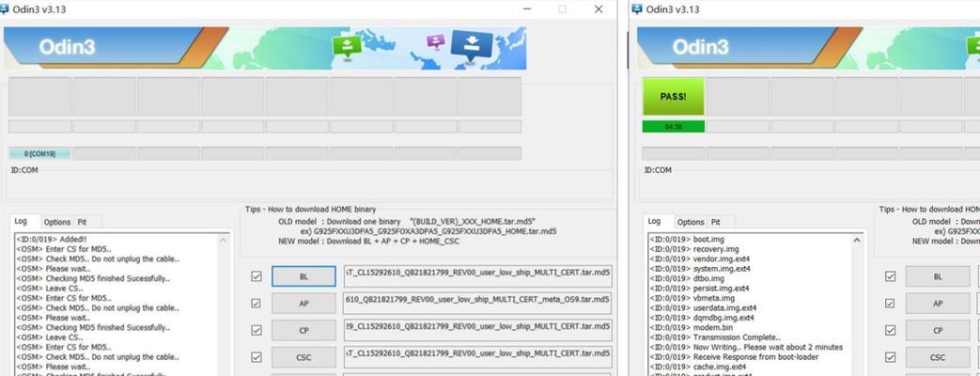Image resolution: width=980 pixels, height=376 pixels.
Task: Click 'NEW model : Download BL + AP + CP + HOME_CSC' tip
Action: (368, 242)
